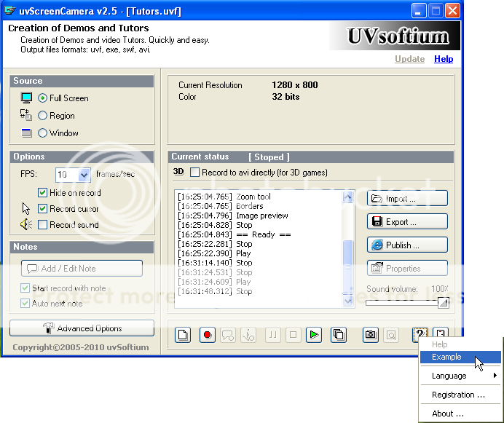
Task: Click the uvScreenCamera title bar app icon
Action: pyautogui.click(x=10, y=11)
